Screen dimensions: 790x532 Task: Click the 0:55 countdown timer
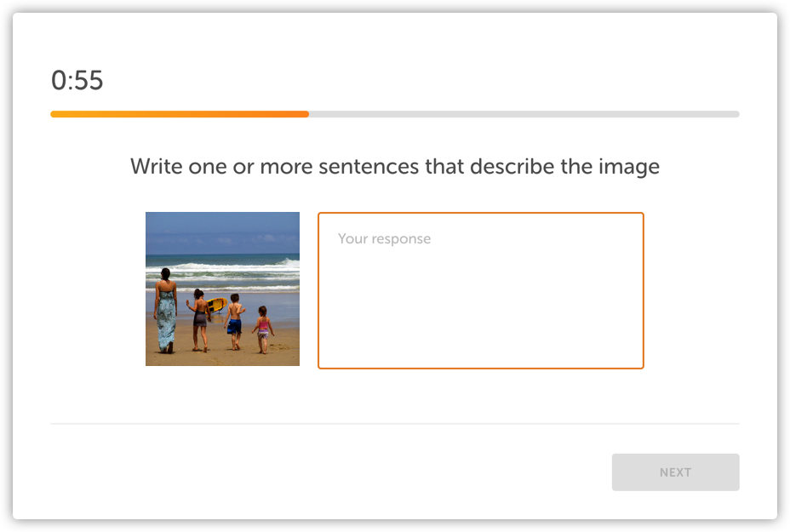[x=77, y=81]
